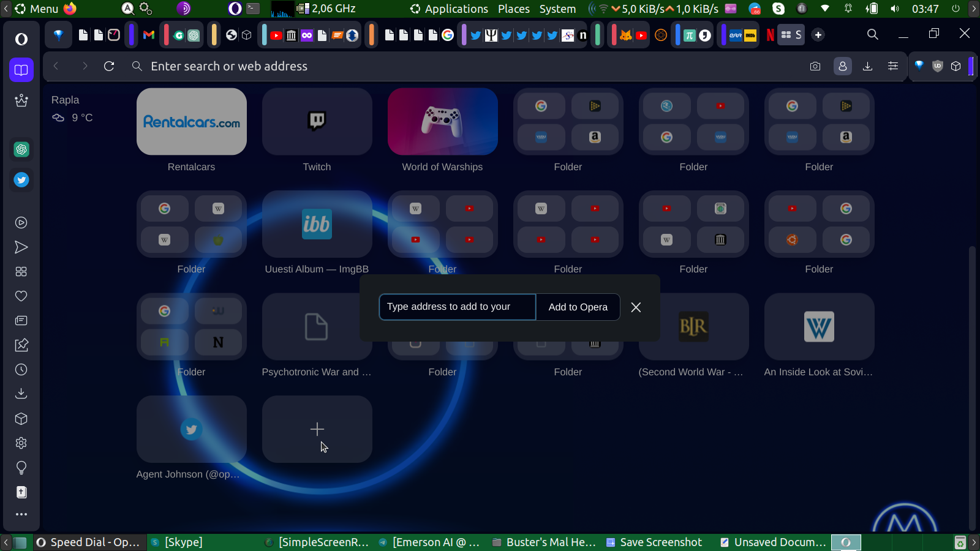The height and width of the screenshot is (551, 980).
Task: Open Settings gear in the sidebar
Action: click(21, 443)
